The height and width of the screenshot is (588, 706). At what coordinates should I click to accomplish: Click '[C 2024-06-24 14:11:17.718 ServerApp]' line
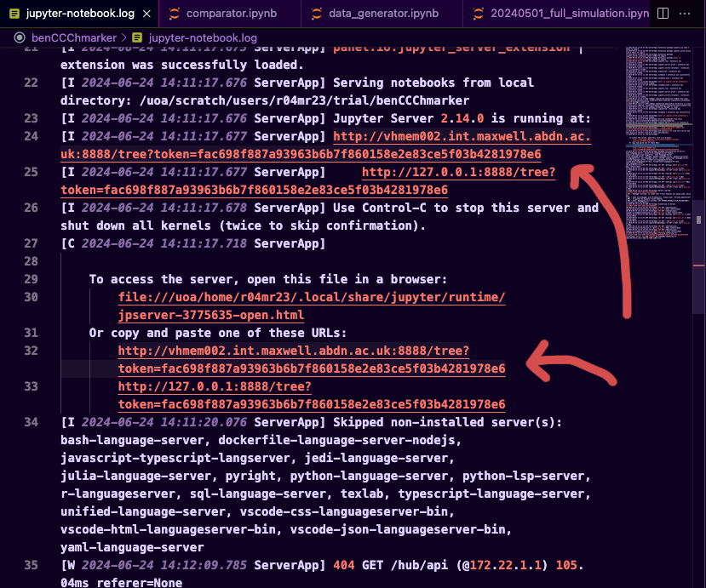click(x=193, y=243)
